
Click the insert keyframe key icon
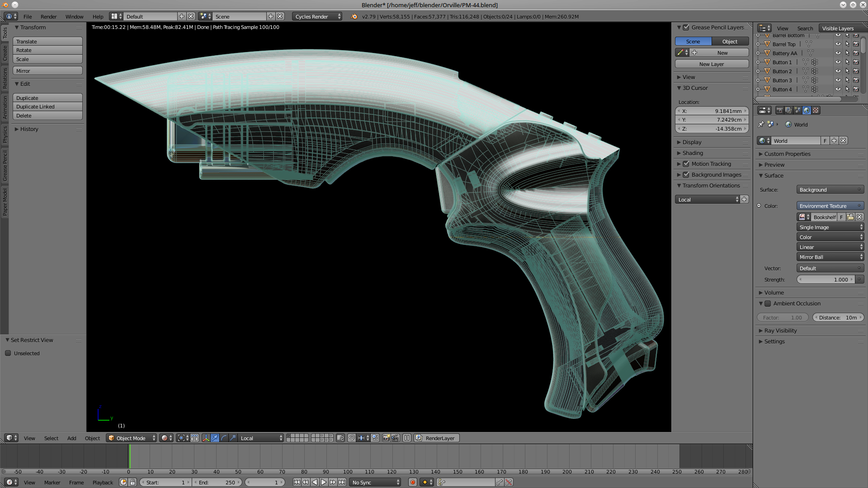click(x=500, y=482)
